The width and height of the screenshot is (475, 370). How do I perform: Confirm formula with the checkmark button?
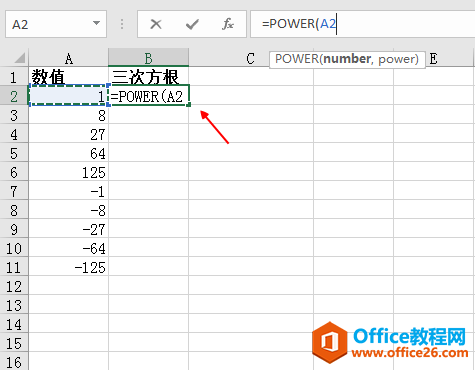[192, 24]
